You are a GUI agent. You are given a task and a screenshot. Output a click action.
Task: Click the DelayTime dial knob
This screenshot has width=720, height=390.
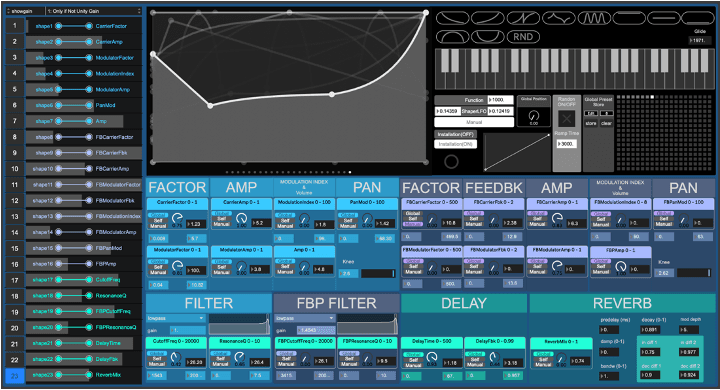pos(432,357)
